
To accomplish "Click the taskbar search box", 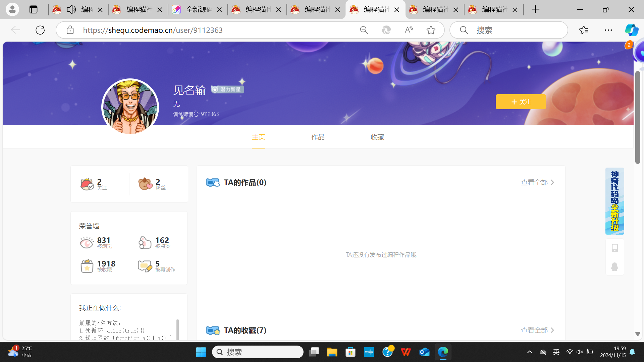I will [x=258, y=352].
